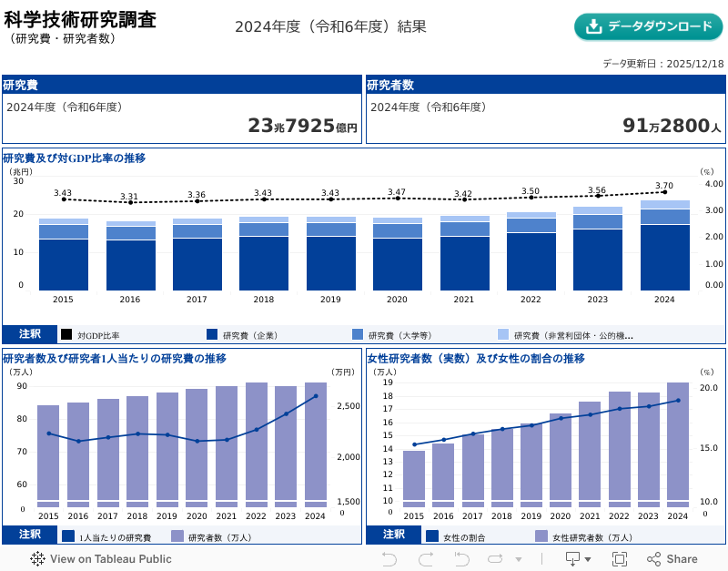The height and width of the screenshot is (571, 728).
Task: Click the データダウンロード download button
Action: (x=649, y=26)
